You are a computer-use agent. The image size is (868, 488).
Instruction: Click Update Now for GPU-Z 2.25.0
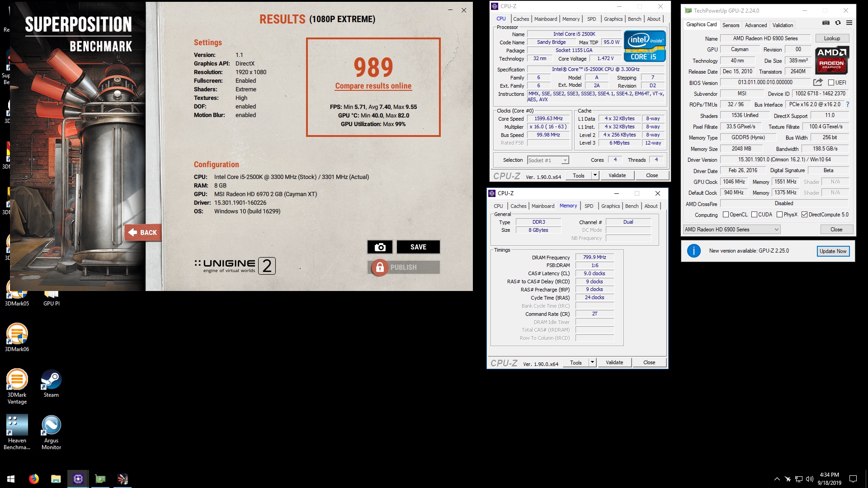click(833, 251)
